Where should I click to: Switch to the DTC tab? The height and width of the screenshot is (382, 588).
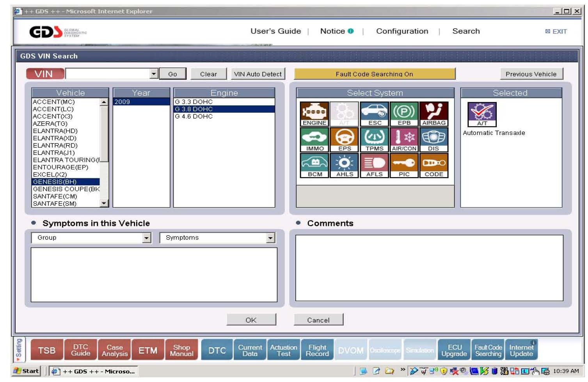tap(217, 350)
